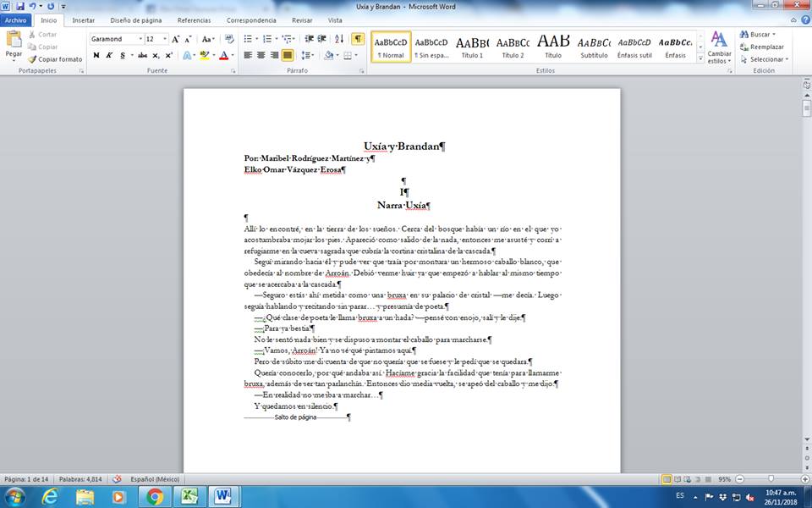The height and width of the screenshot is (508, 812).
Task: Open Excel from the taskbar
Action: pos(190,496)
